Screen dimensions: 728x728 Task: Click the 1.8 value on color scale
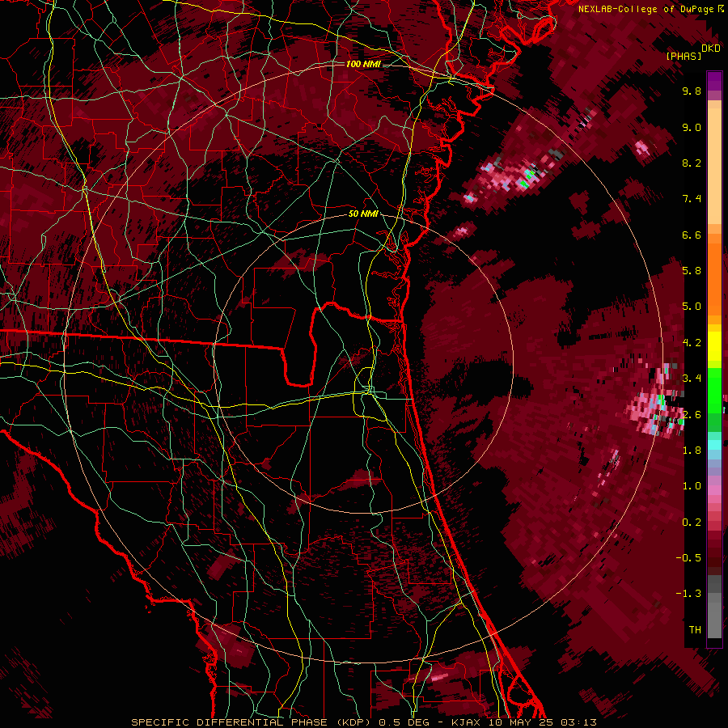(x=692, y=451)
